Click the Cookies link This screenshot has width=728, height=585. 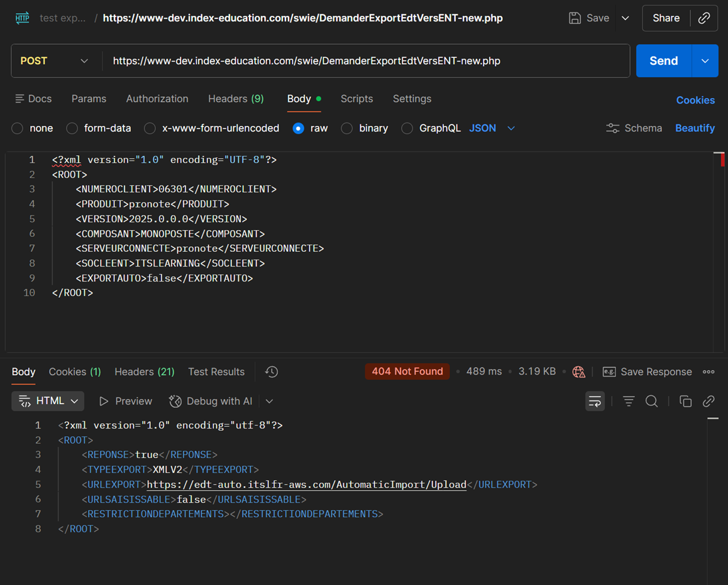[x=695, y=100]
